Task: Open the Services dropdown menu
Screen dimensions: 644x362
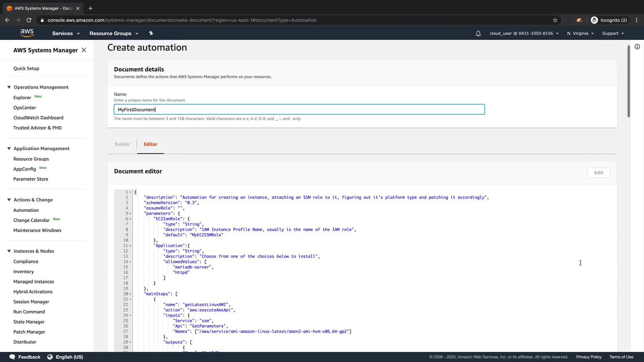Action: (66, 34)
